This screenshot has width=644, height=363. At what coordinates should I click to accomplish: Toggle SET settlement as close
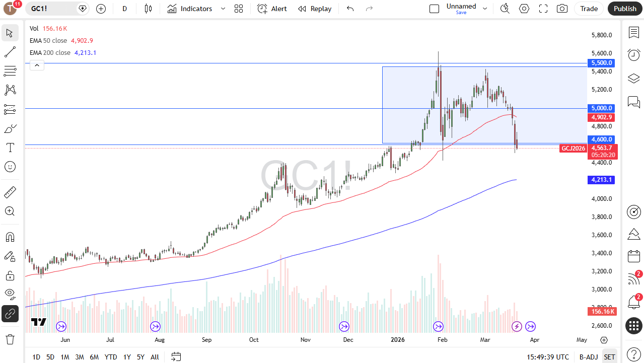click(x=609, y=357)
